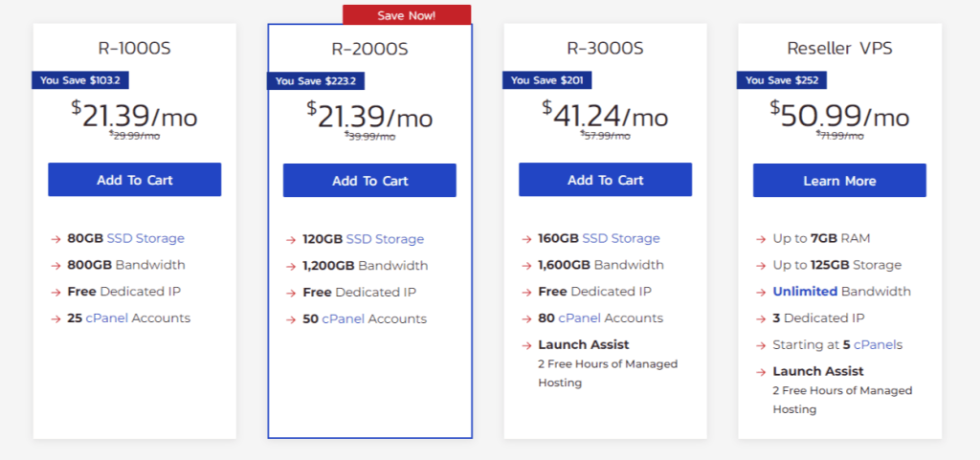Click the You Save $103.2 badge

pos(80,80)
